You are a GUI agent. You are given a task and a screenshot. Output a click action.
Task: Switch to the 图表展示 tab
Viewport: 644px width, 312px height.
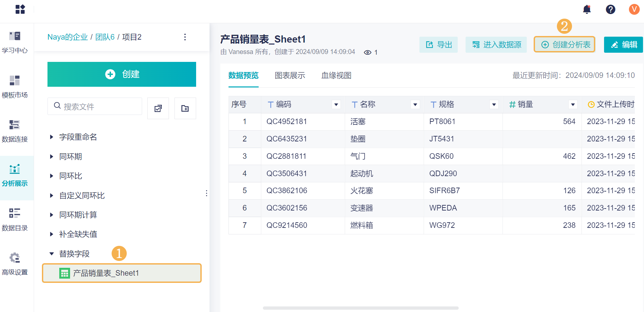click(290, 76)
